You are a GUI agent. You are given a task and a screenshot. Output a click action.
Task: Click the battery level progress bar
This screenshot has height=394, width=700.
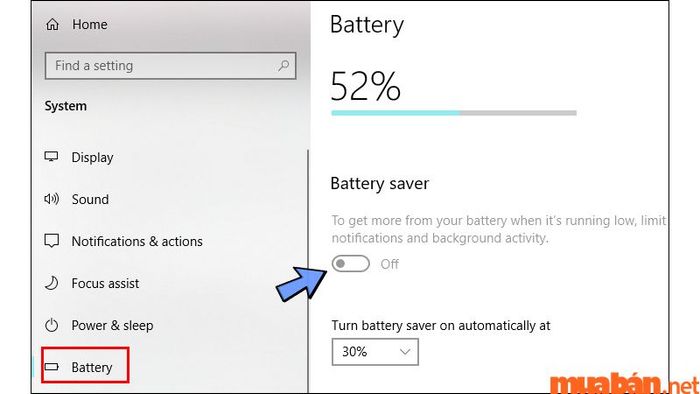click(454, 113)
